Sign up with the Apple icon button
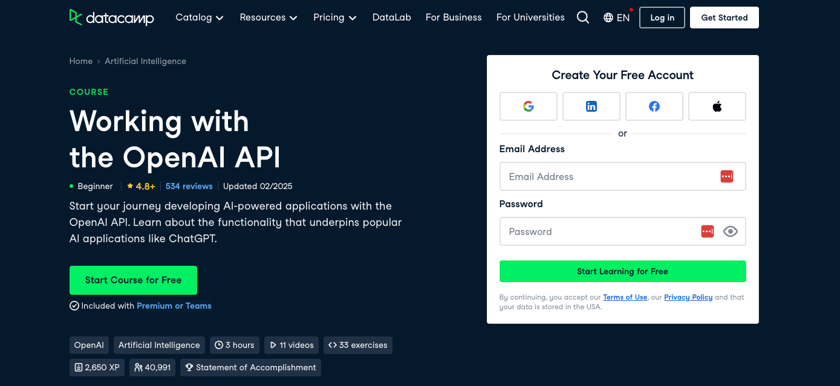 (x=717, y=107)
